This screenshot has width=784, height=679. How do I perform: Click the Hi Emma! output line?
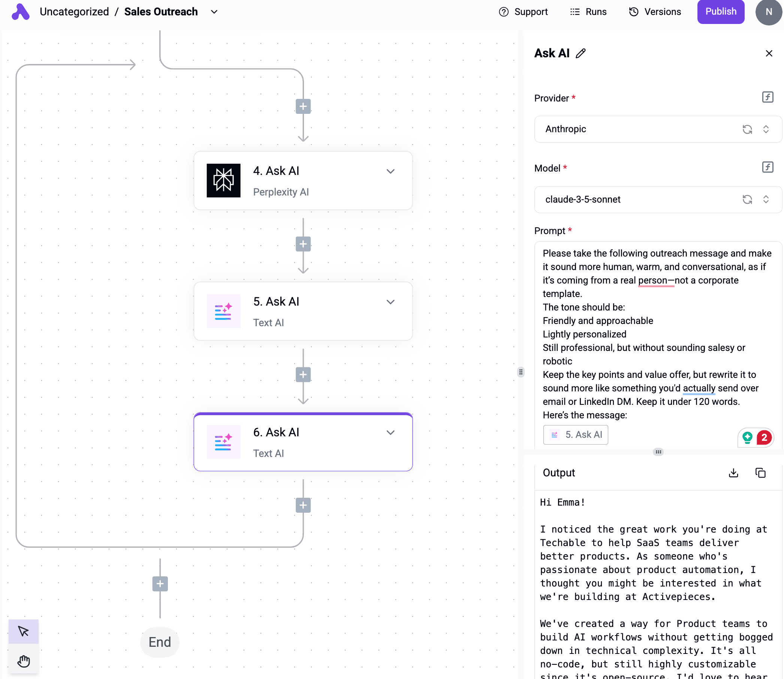pyautogui.click(x=562, y=503)
